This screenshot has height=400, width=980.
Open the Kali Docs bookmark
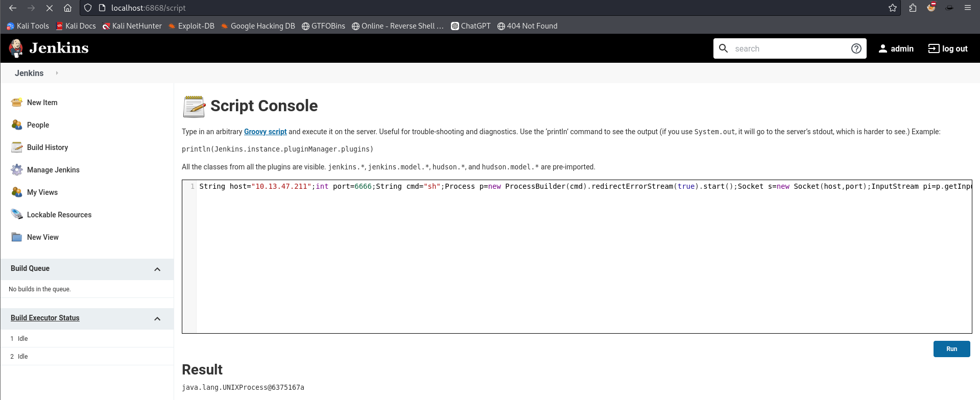pyautogui.click(x=76, y=26)
